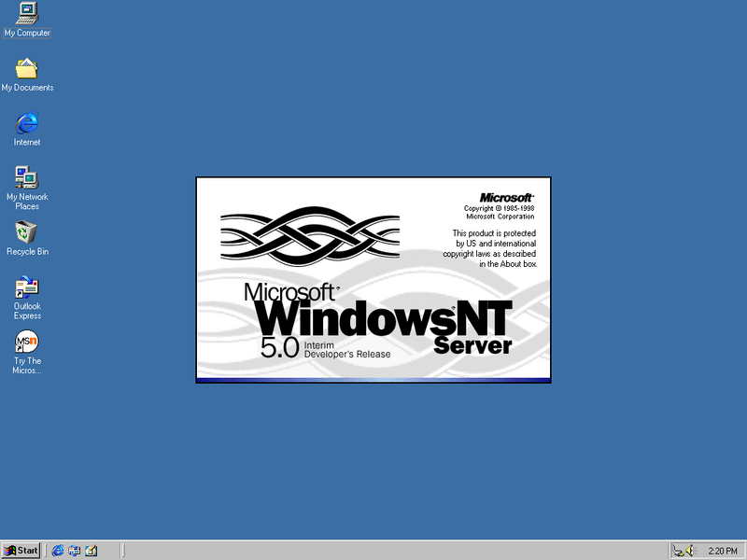The height and width of the screenshot is (560, 747).
Task: Launch Internet Explorer from Quick Launch
Action: tap(57, 550)
